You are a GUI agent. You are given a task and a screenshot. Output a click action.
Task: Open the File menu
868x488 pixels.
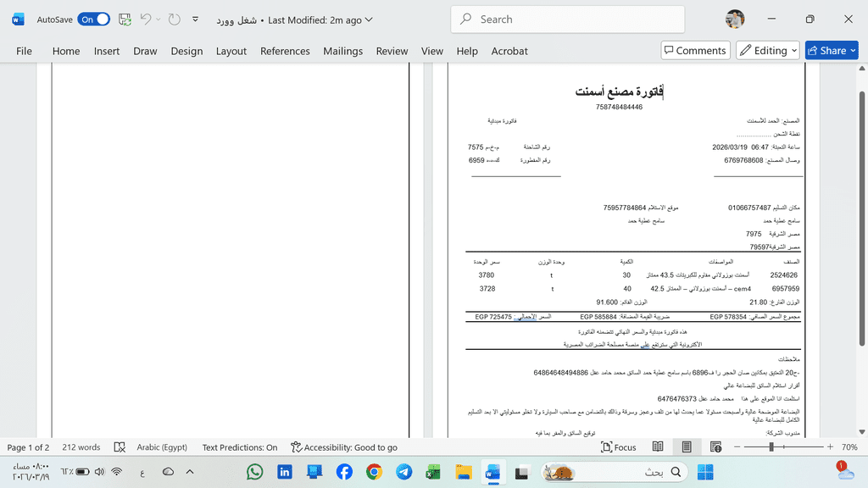pos(24,51)
